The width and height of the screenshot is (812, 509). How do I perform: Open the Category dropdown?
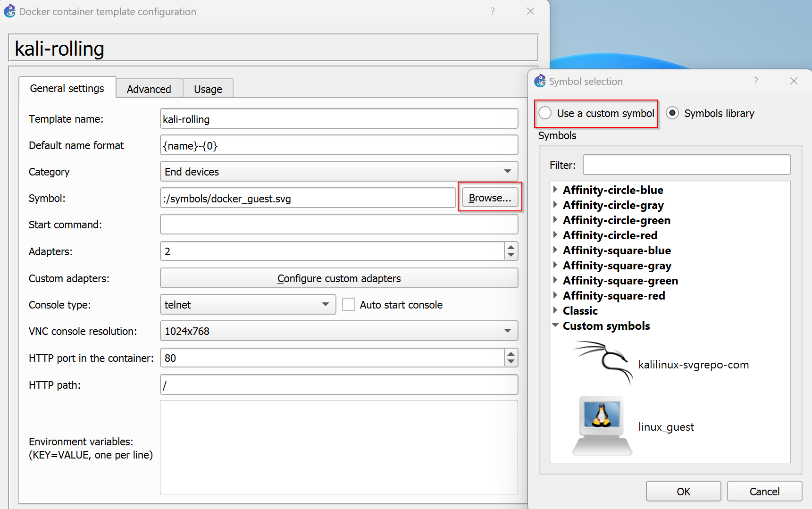point(339,172)
